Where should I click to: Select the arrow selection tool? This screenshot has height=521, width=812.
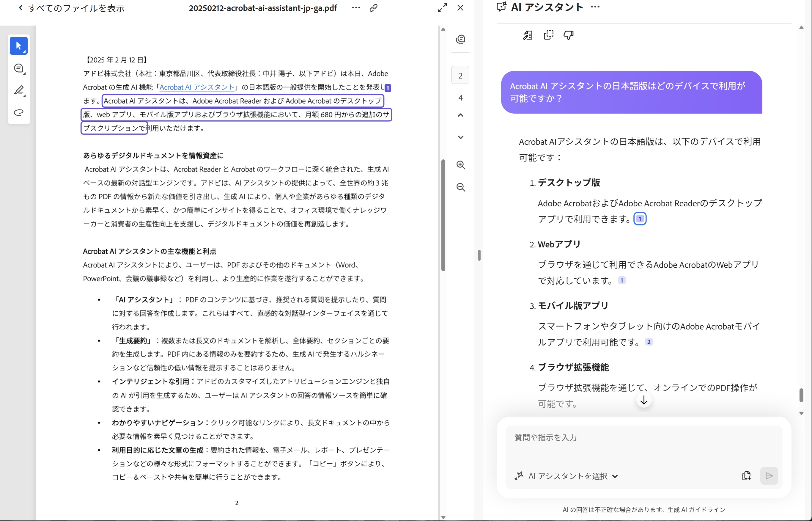(19, 46)
